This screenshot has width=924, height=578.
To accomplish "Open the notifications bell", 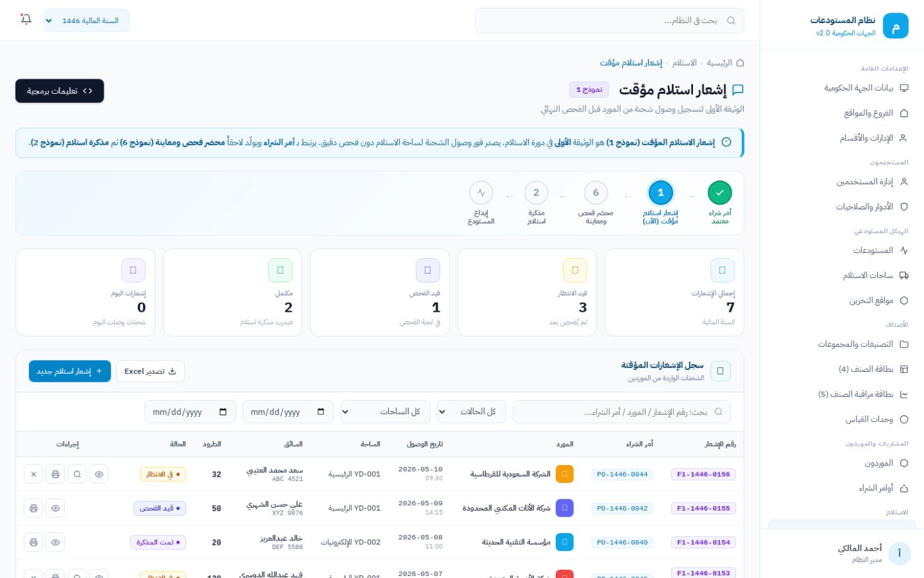I will [26, 20].
